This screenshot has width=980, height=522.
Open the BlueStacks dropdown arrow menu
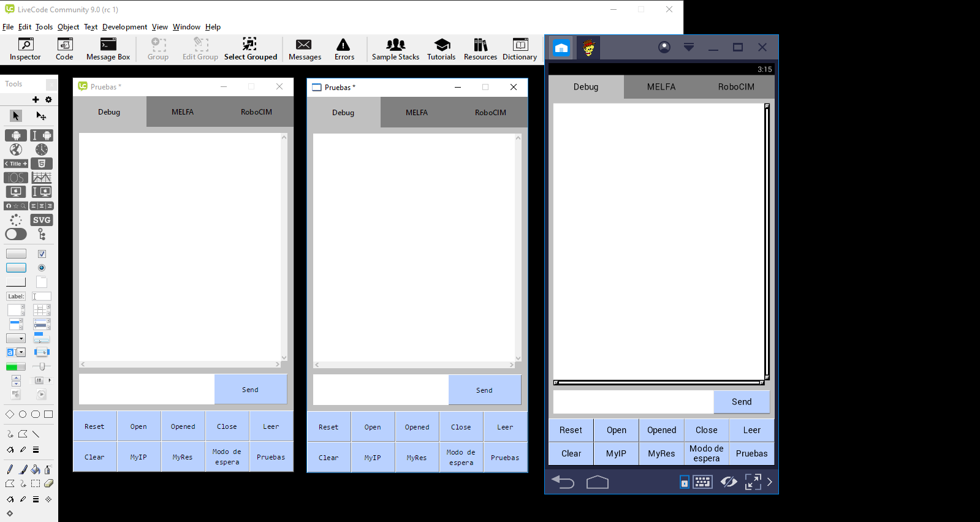[689, 47]
